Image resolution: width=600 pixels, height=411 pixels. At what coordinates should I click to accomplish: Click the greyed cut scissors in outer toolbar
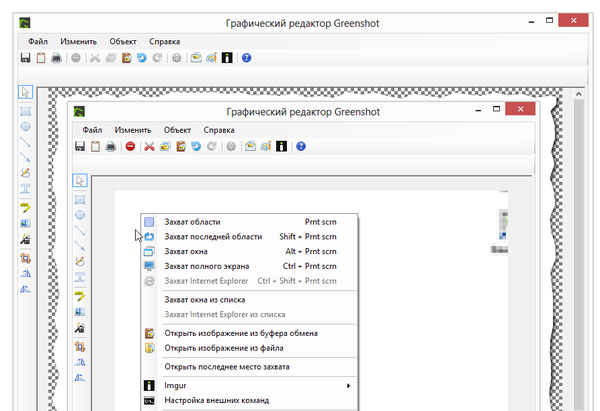coord(95,58)
